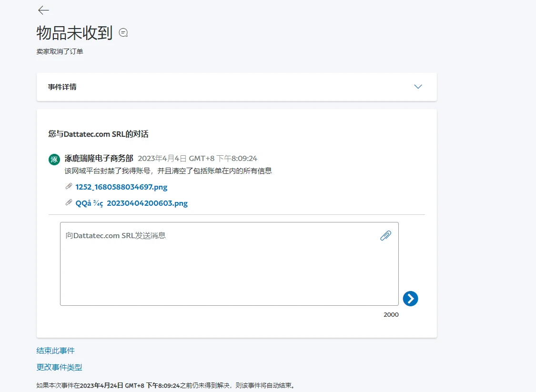Click the 结束此事件 link

tap(56, 351)
